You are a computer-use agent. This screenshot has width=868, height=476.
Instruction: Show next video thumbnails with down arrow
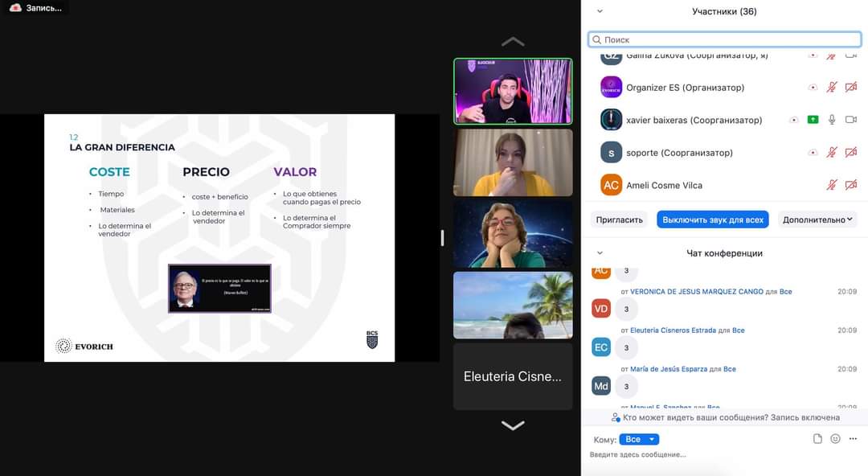pos(513,425)
